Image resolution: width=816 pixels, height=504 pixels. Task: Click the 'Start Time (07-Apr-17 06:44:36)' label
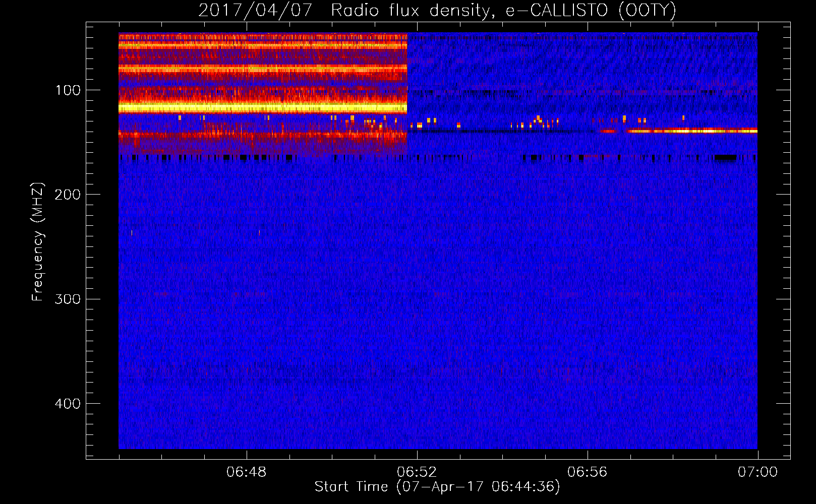(x=437, y=487)
